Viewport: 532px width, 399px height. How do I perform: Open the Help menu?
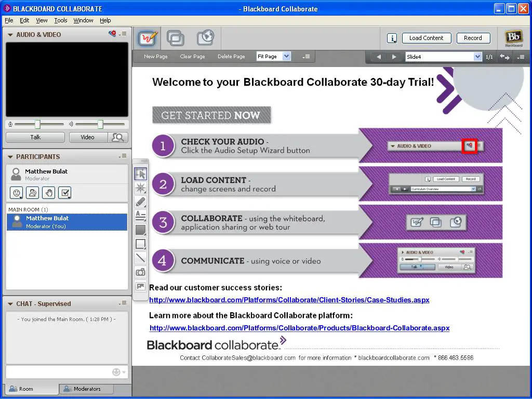tap(105, 20)
